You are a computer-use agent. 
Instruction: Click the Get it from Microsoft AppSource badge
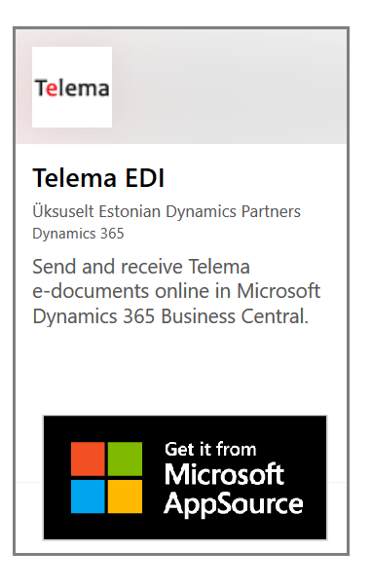185,477
